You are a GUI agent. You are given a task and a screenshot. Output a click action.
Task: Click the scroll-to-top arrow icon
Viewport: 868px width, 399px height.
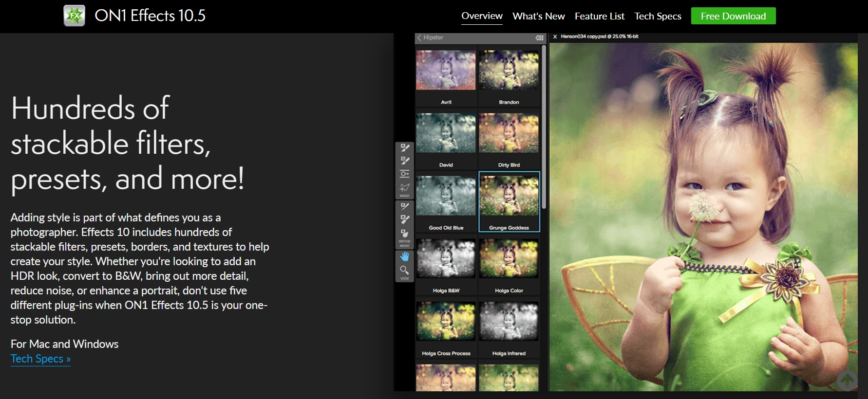pyautogui.click(x=847, y=380)
